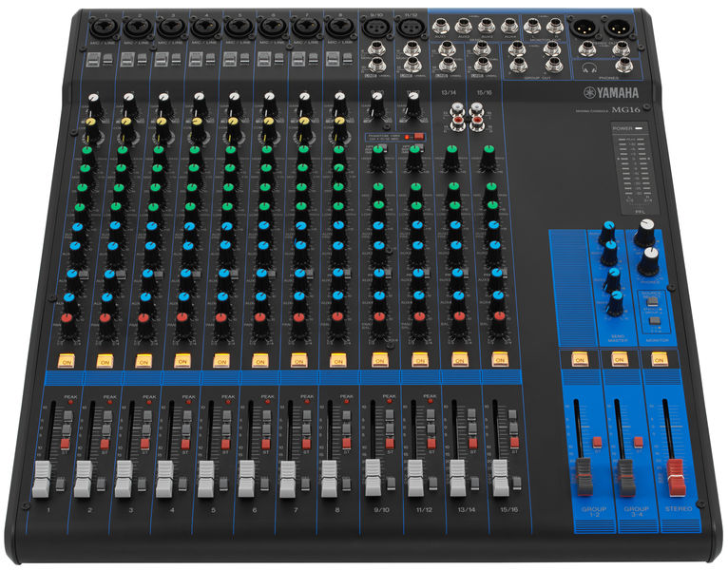Adjust the yellow COMP knob on channel 1
Image resolution: width=728 pixels, height=570 pixels.
pyautogui.click(x=92, y=123)
